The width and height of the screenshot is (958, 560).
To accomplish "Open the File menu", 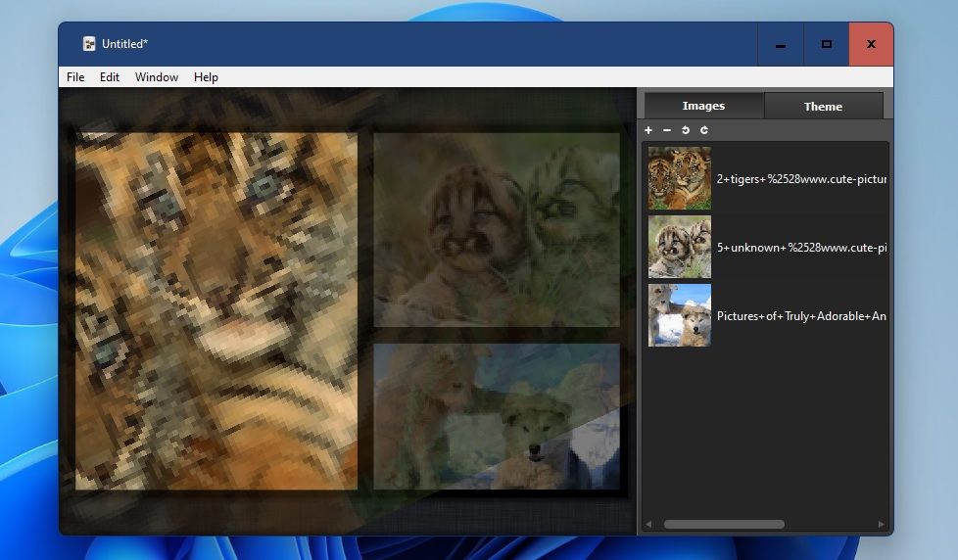I will (x=75, y=77).
